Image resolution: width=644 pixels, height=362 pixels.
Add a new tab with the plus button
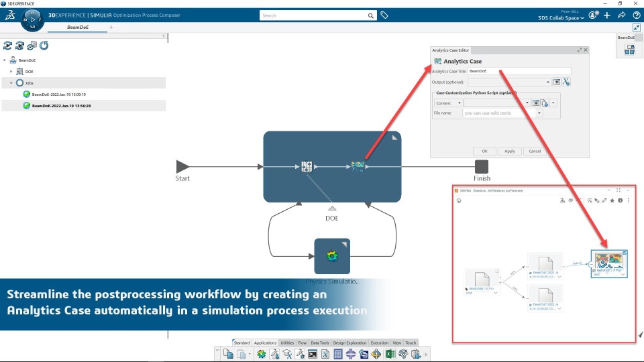pos(111,27)
